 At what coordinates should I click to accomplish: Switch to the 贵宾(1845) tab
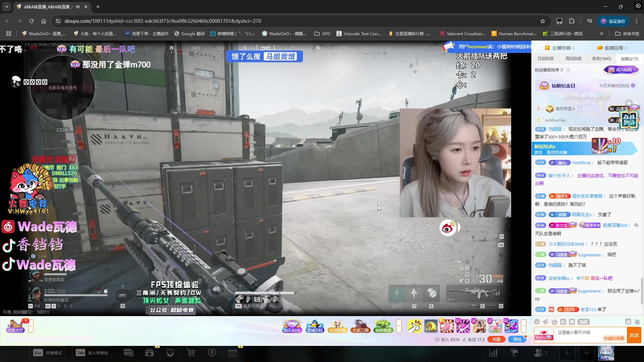[x=601, y=59]
